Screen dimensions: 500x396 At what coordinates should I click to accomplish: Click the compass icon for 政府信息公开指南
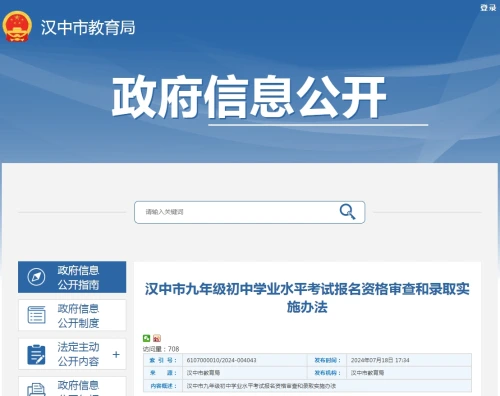pos(36,277)
